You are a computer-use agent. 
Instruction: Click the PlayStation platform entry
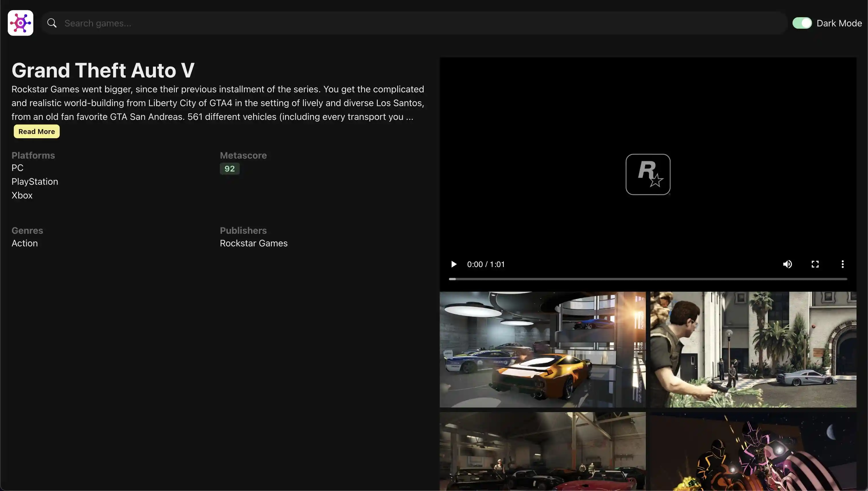tap(35, 182)
